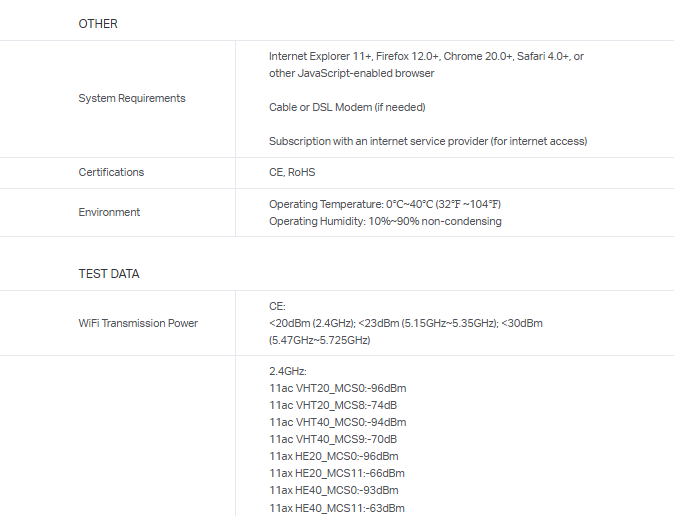
Task: Click the CE, RoHS certification value
Action: click(x=292, y=172)
